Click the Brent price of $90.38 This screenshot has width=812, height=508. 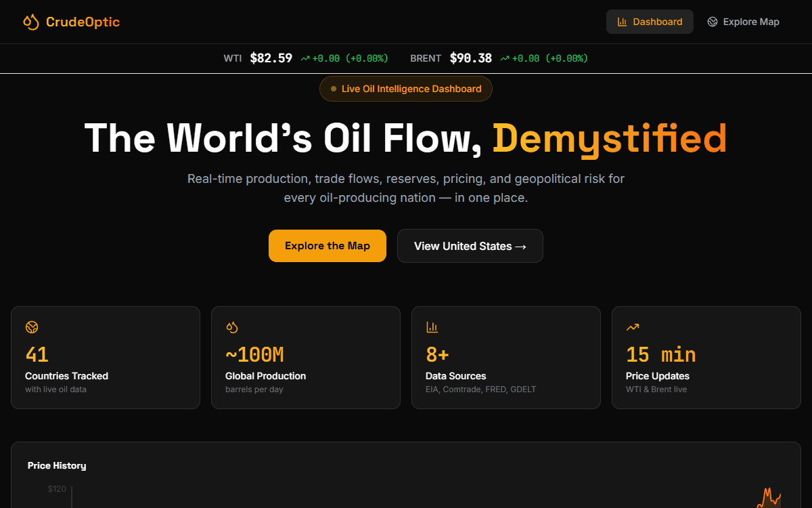point(470,58)
